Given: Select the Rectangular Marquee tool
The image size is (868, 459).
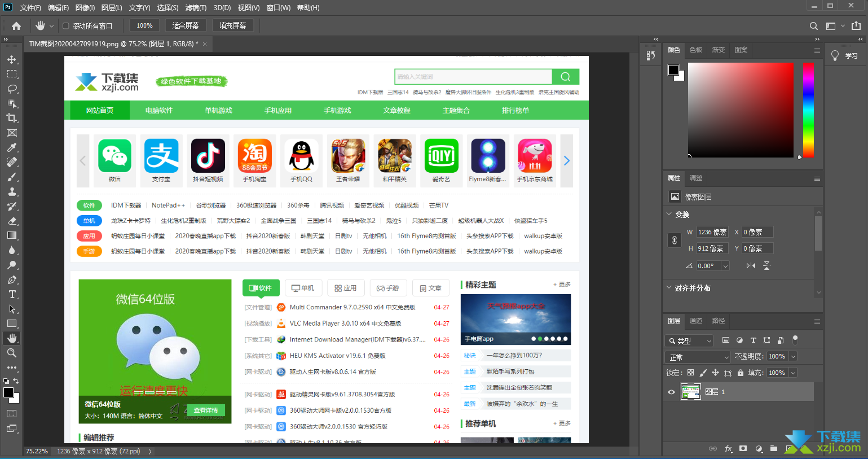Looking at the screenshot, I should point(12,74).
